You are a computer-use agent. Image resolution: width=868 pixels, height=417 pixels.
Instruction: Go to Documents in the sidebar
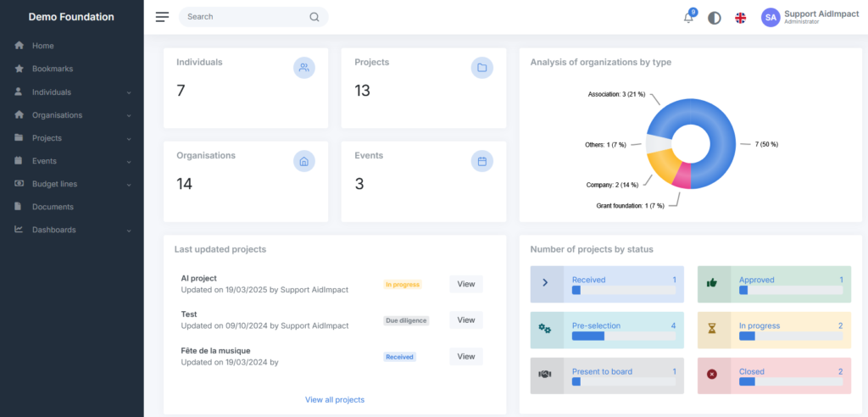53,207
